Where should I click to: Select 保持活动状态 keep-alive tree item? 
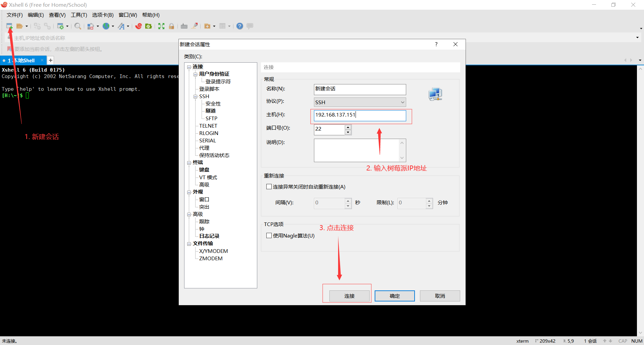214,155
